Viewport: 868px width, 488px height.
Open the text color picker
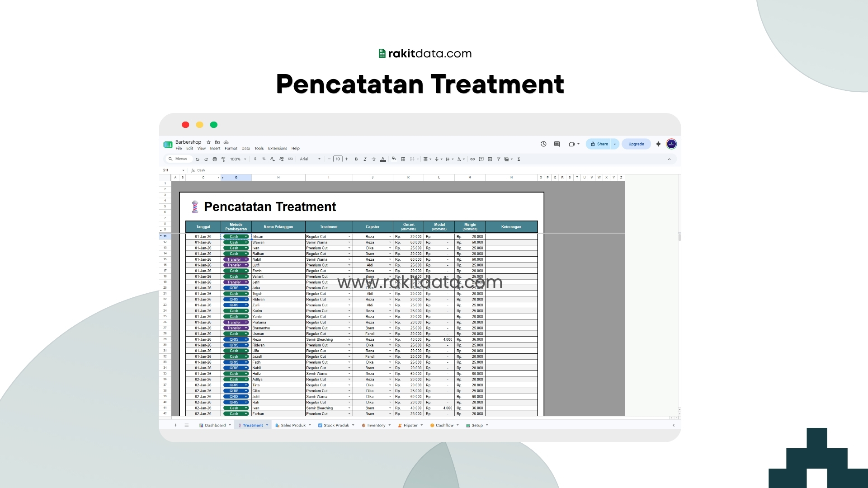(383, 159)
